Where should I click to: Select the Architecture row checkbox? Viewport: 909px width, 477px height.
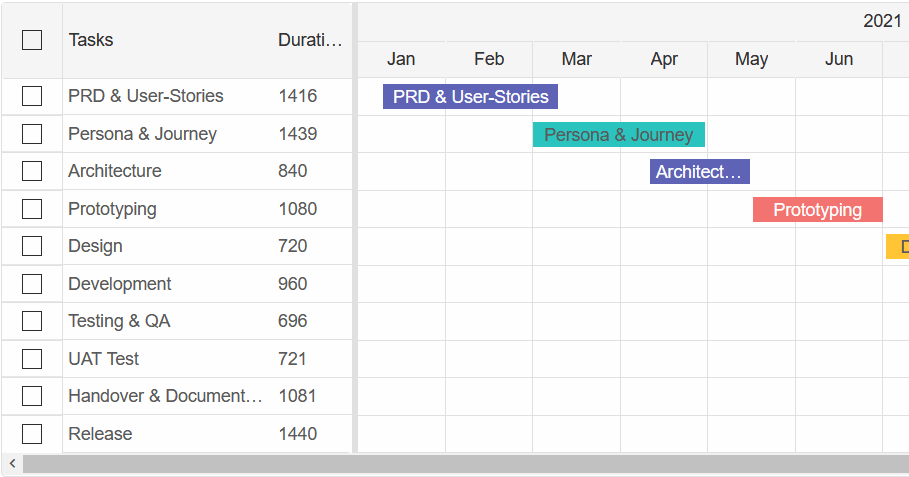click(32, 171)
